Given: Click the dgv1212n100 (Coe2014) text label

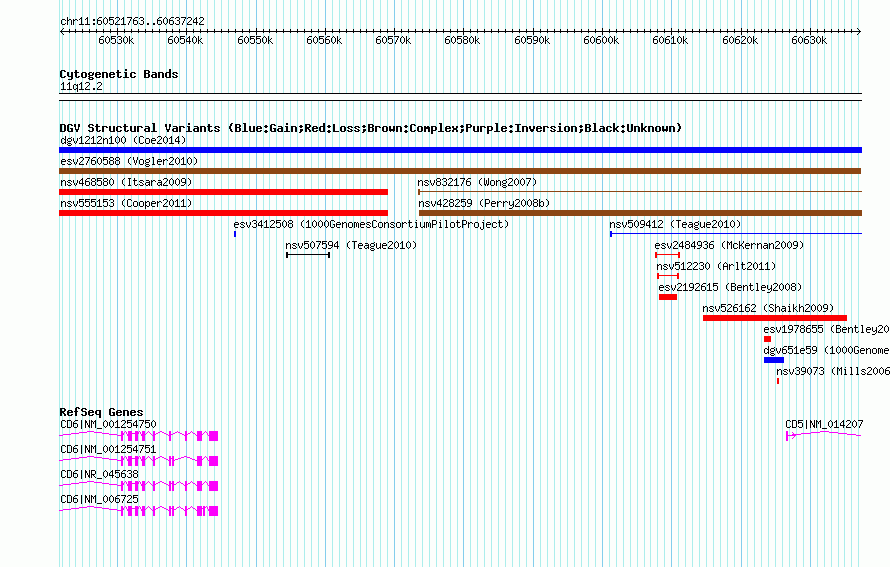Looking at the screenshot, I should point(123,140).
